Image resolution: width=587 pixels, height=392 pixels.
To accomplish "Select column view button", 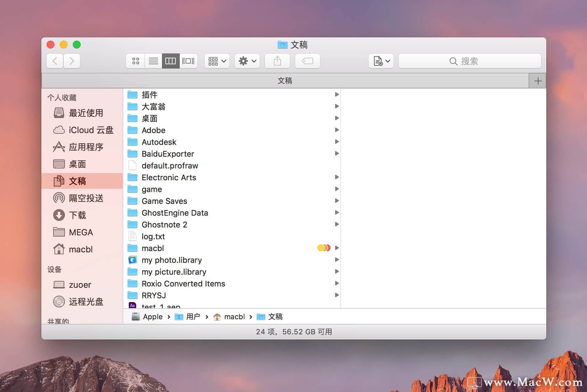I will [x=171, y=61].
